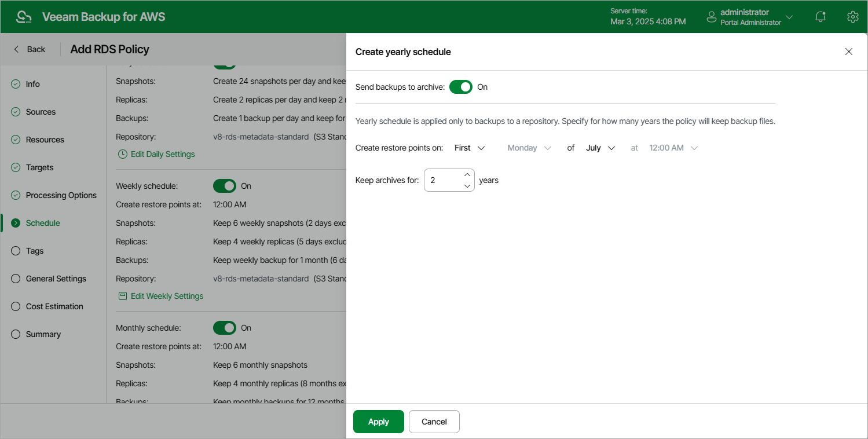Turn off Send backups to archive
868x439 pixels.
tap(461, 87)
